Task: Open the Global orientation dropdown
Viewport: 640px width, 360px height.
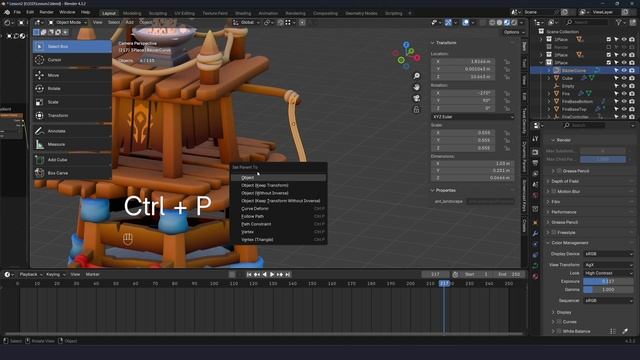Action: click(246, 22)
